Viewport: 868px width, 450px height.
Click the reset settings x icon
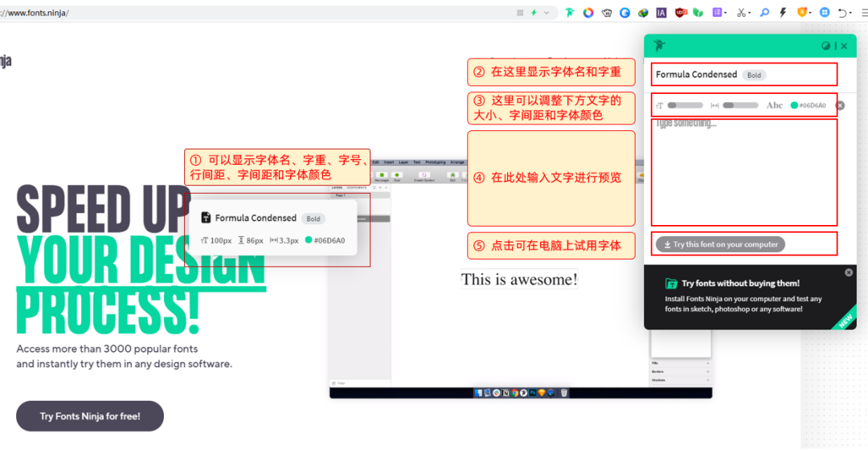coord(840,105)
